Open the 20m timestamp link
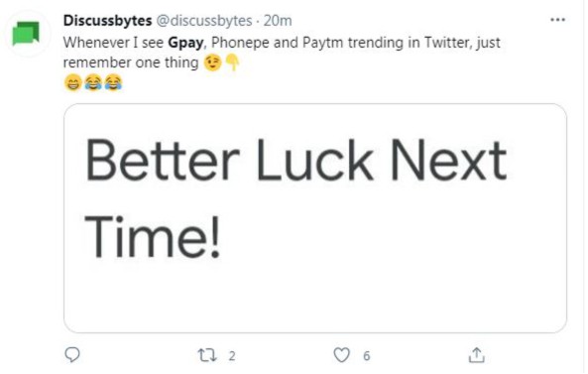 click(278, 21)
